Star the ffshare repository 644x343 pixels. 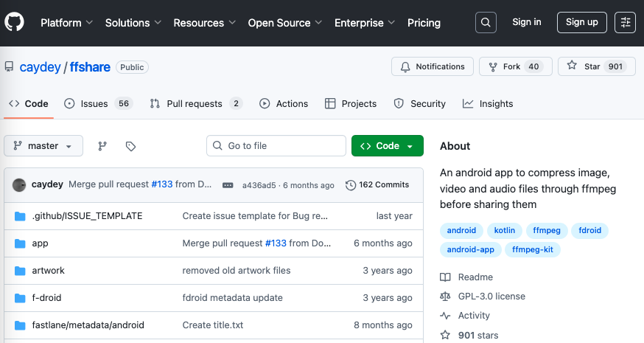(x=596, y=66)
